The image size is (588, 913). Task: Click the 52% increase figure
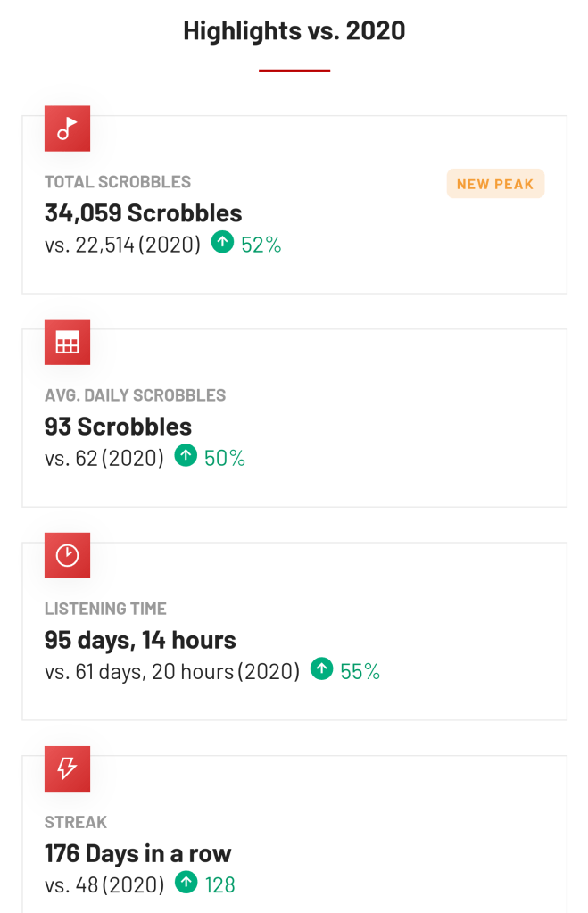click(x=261, y=244)
